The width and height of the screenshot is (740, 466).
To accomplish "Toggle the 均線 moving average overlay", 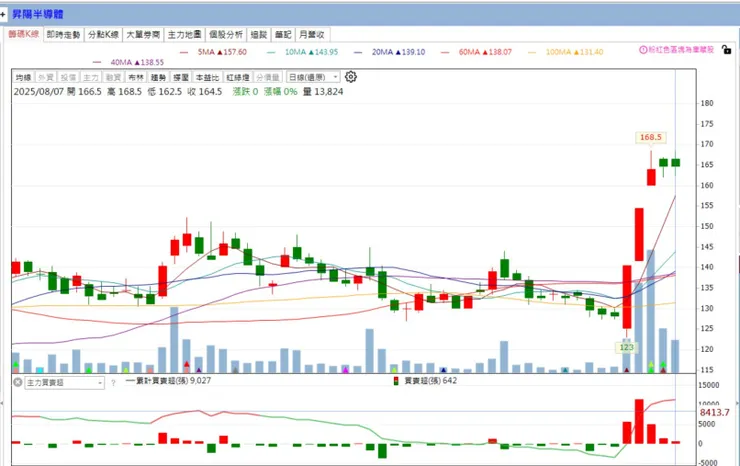I will point(23,77).
